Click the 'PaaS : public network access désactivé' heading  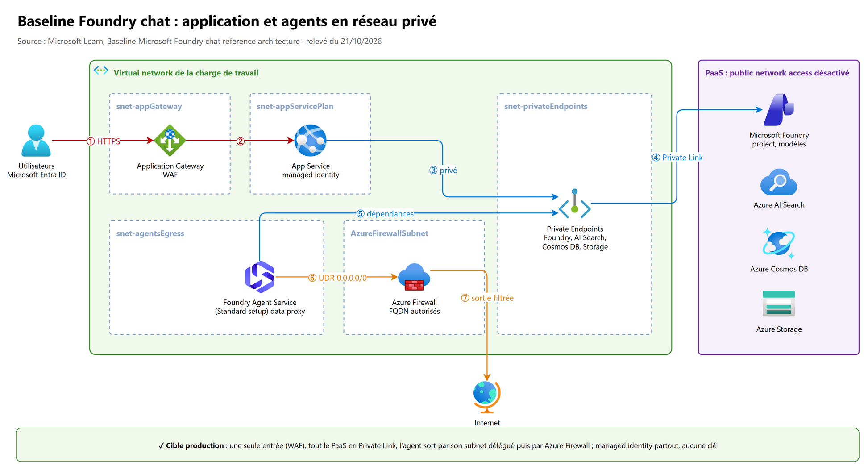pos(777,73)
